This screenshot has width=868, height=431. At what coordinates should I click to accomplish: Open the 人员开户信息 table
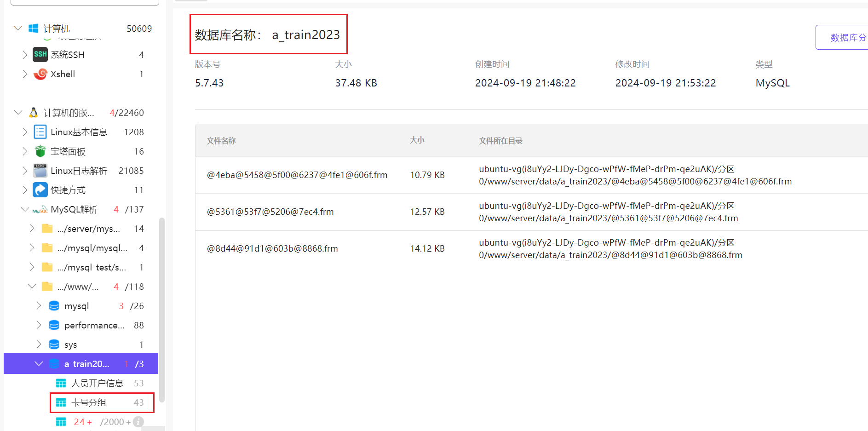pyautogui.click(x=98, y=383)
